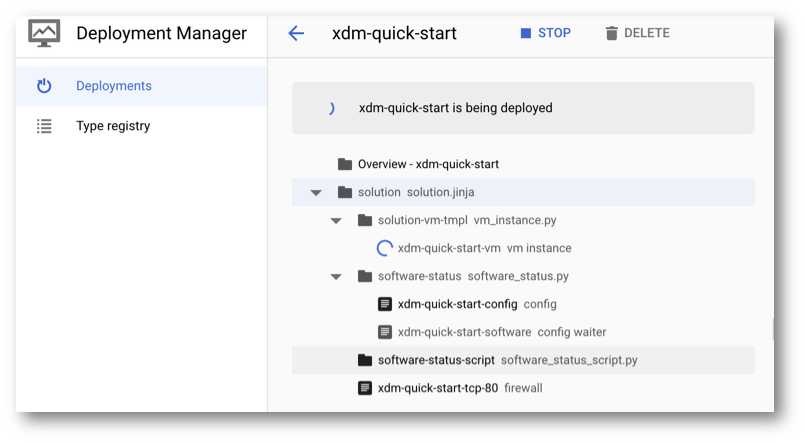
Task: Click the xdm-quick-start-config document icon
Action: point(385,304)
